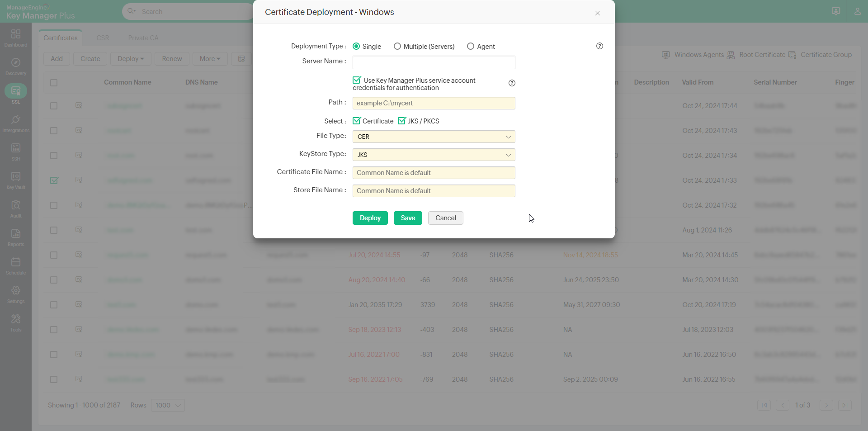Toggle the Certificate checkbox

click(x=357, y=121)
